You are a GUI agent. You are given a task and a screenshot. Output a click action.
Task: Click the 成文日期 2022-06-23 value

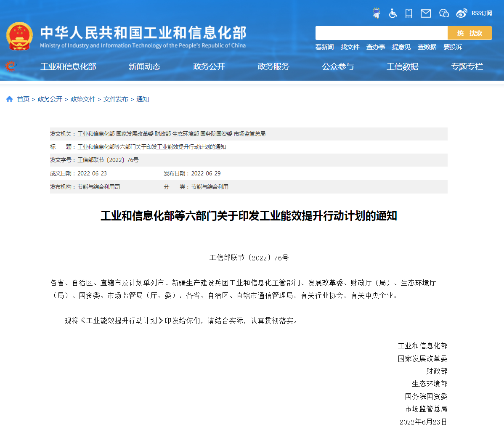point(92,173)
